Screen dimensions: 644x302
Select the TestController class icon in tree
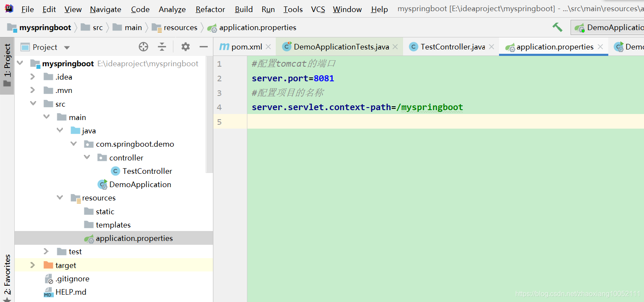click(x=115, y=171)
